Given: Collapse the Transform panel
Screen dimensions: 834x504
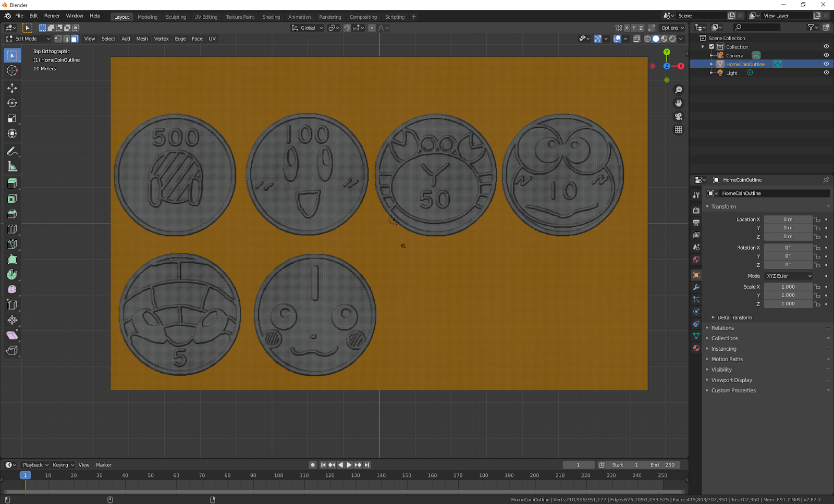Looking at the screenshot, I should pos(723,206).
